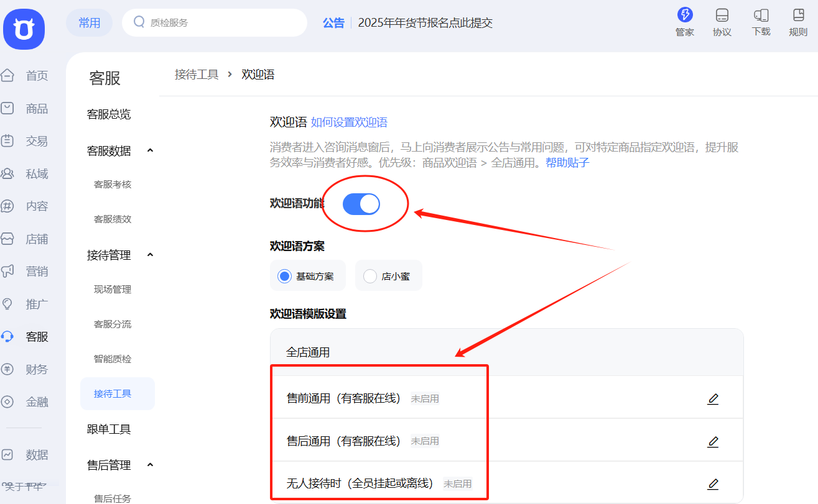
Task: Click the 店铺 shop icon in sidebar
Action: pyautogui.click(x=7, y=239)
